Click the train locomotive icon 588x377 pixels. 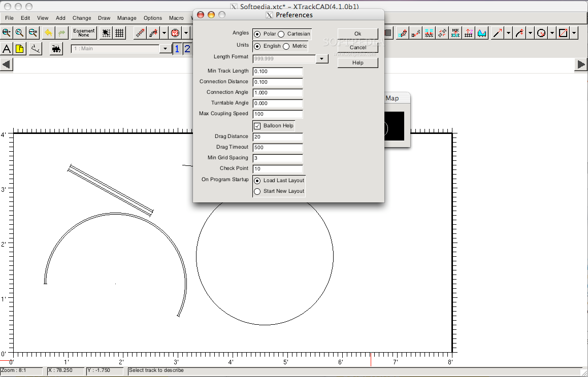coord(56,49)
